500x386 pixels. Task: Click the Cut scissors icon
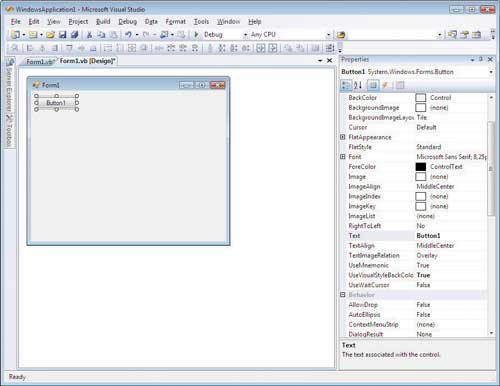pos(89,35)
